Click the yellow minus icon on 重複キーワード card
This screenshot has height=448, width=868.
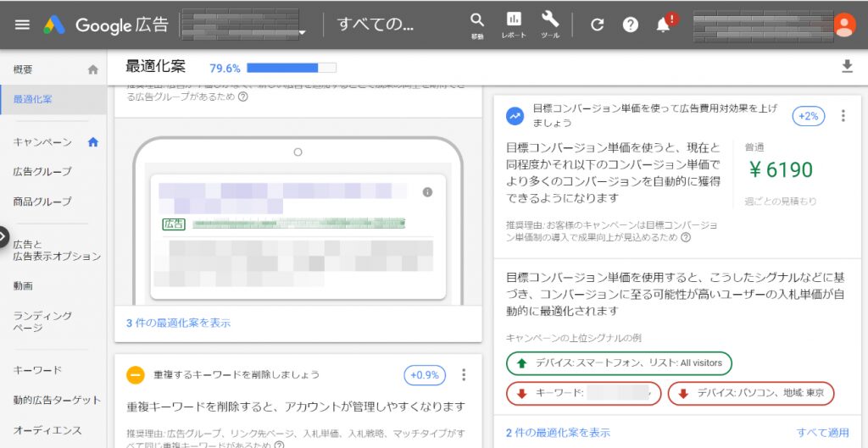pyautogui.click(x=136, y=375)
